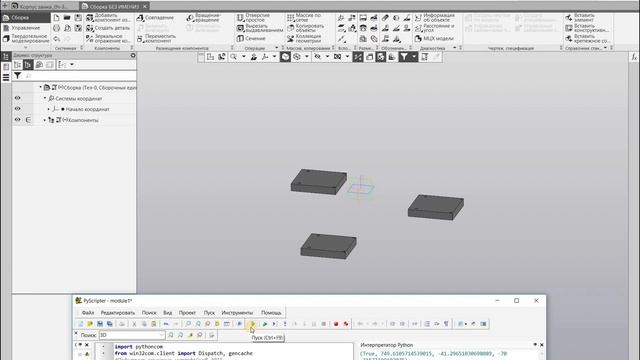The image size is (640, 360).
Task: Open the tree structure display dropdown arrow
Action: pos(72,64)
